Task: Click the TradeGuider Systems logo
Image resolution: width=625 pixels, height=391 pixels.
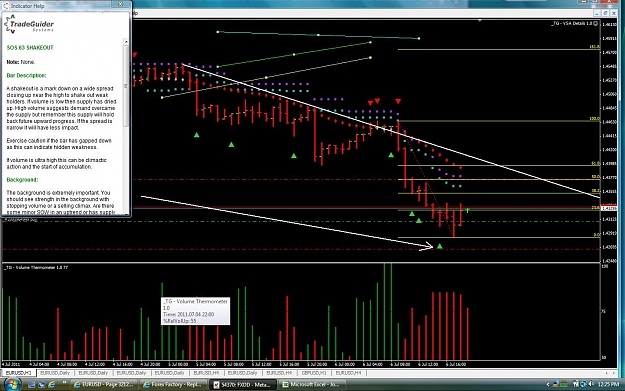Action: (x=29, y=25)
